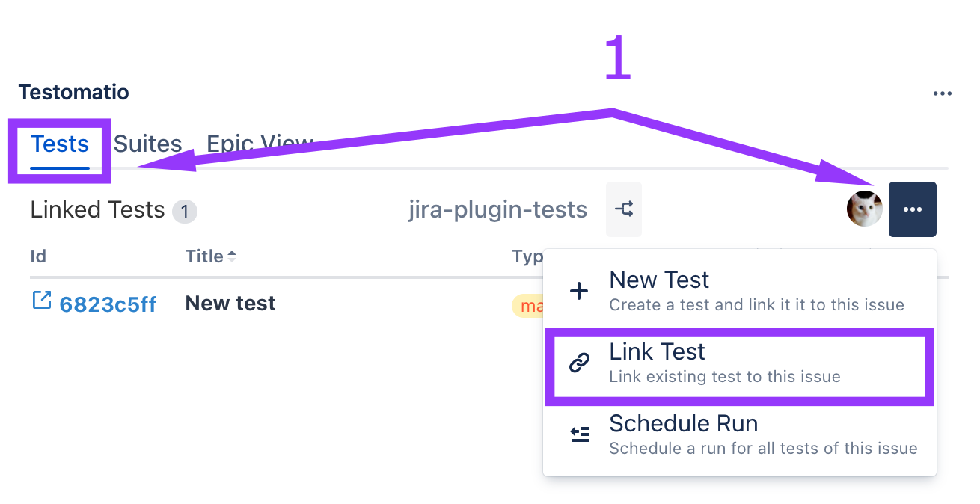Click the yellow type badge on test row
The width and height of the screenshot is (980, 504).
[x=528, y=306]
